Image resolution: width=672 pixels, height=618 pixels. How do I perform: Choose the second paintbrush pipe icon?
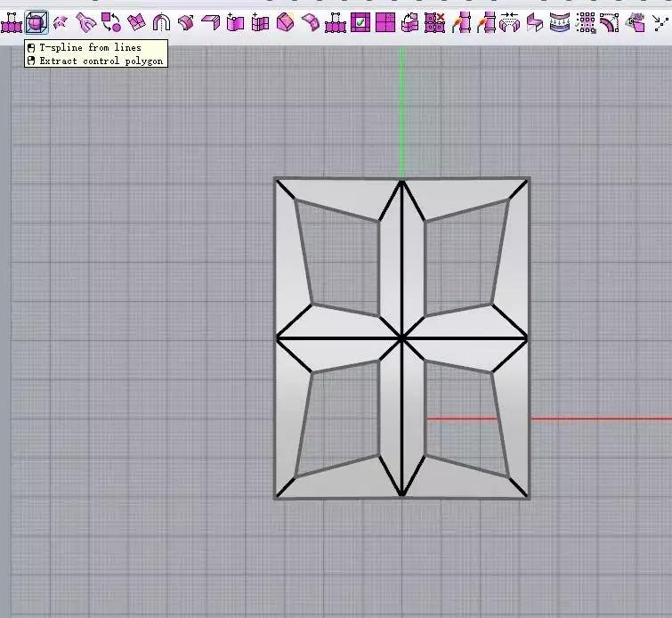coord(486,22)
